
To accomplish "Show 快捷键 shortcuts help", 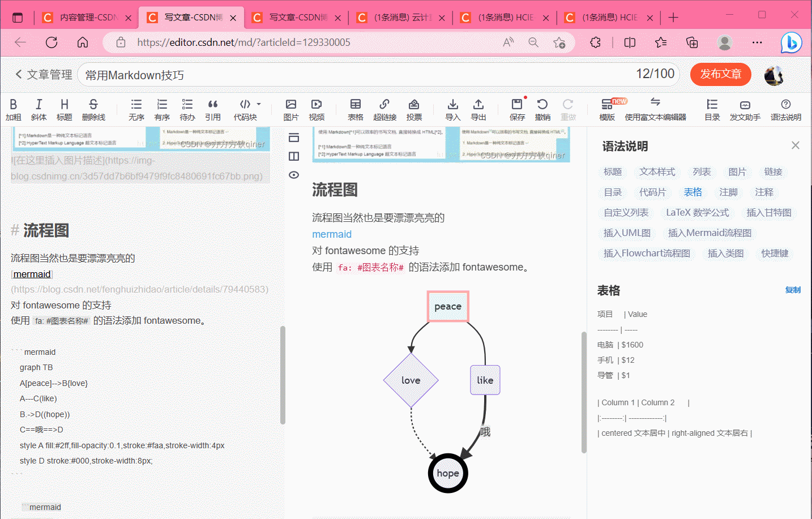I will 775,254.
